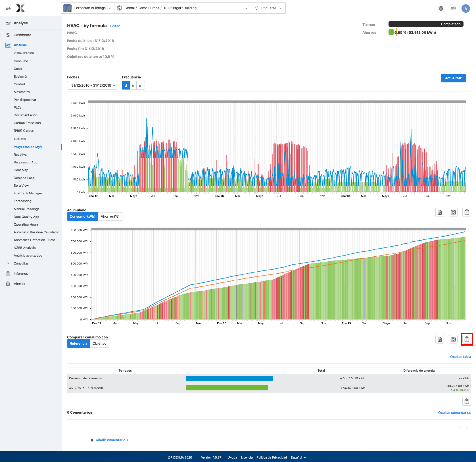Go to previous comments page arrow
476x462 pixels.
pos(459,428)
